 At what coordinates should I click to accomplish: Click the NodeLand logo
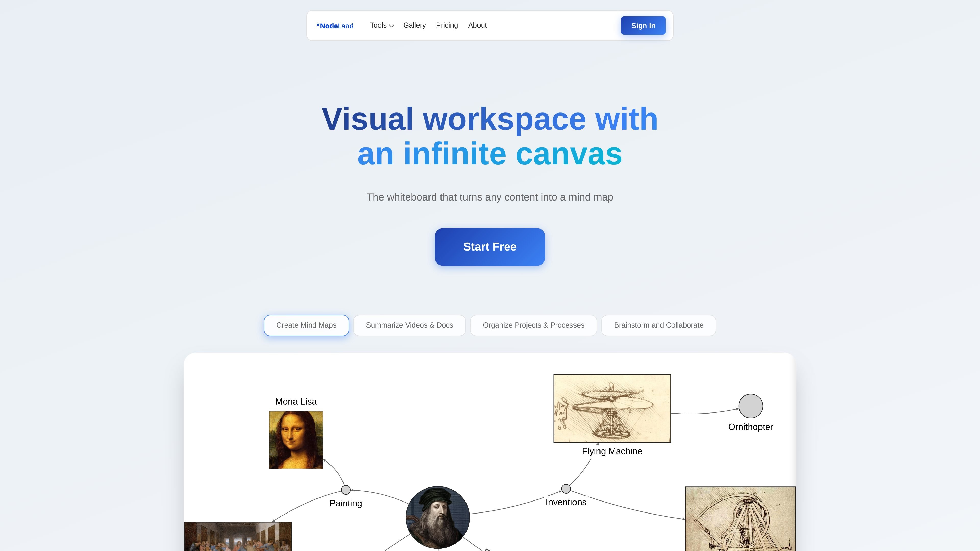(335, 26)
